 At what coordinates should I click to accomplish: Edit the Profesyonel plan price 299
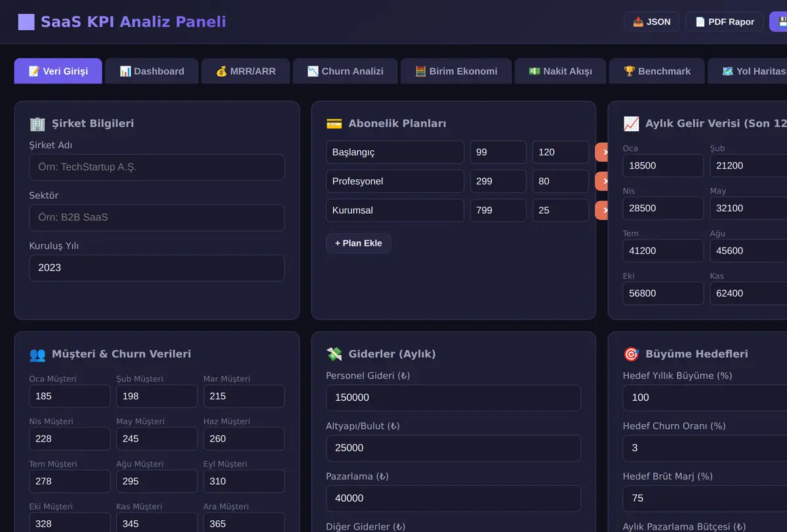tap(498, 181)
